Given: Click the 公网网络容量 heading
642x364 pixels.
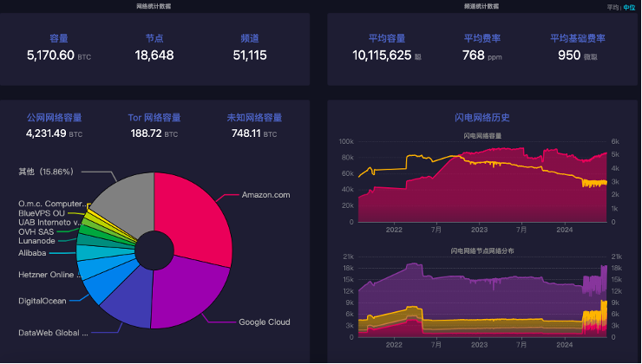Looking at the screenshot, I should (54, 117).
